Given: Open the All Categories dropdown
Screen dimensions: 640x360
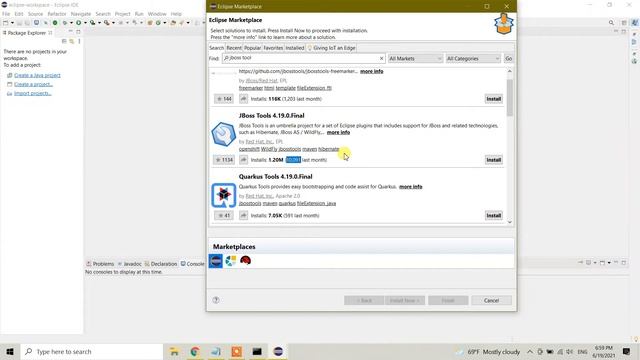Looking at the screenshot, I should point(473,58).
